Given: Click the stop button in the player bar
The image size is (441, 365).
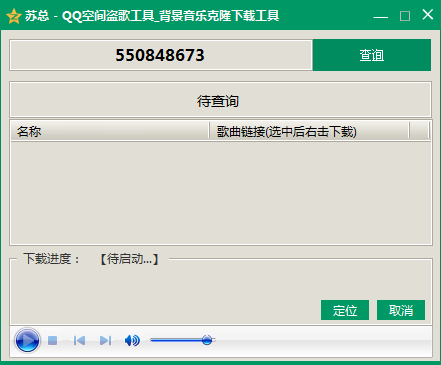Looking at the screenshot, I should click(x=52, y=340).
